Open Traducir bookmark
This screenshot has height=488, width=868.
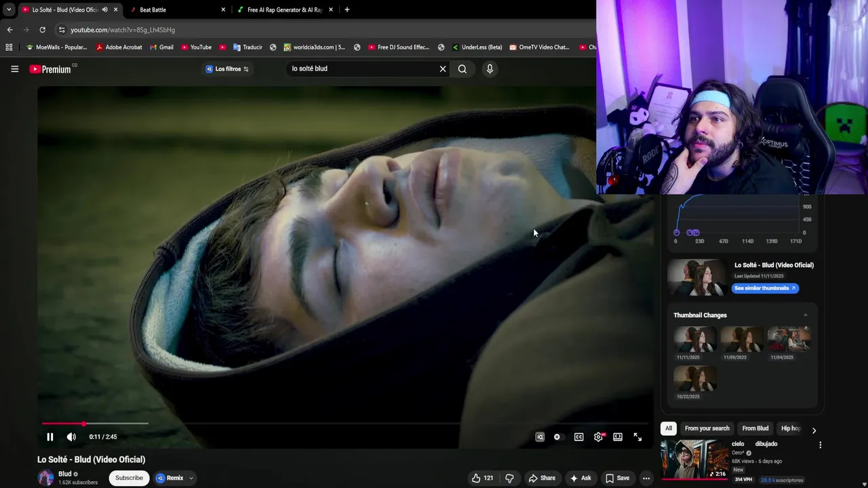point(248,47)
